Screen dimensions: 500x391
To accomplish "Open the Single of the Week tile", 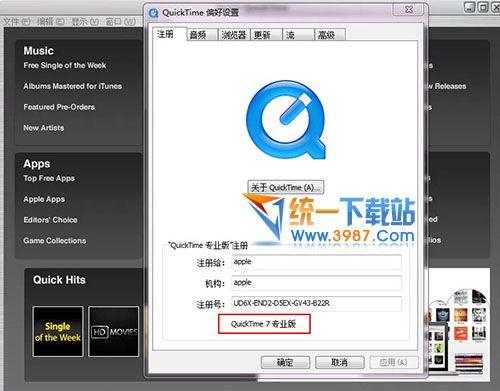I will (x=58, y=332).
